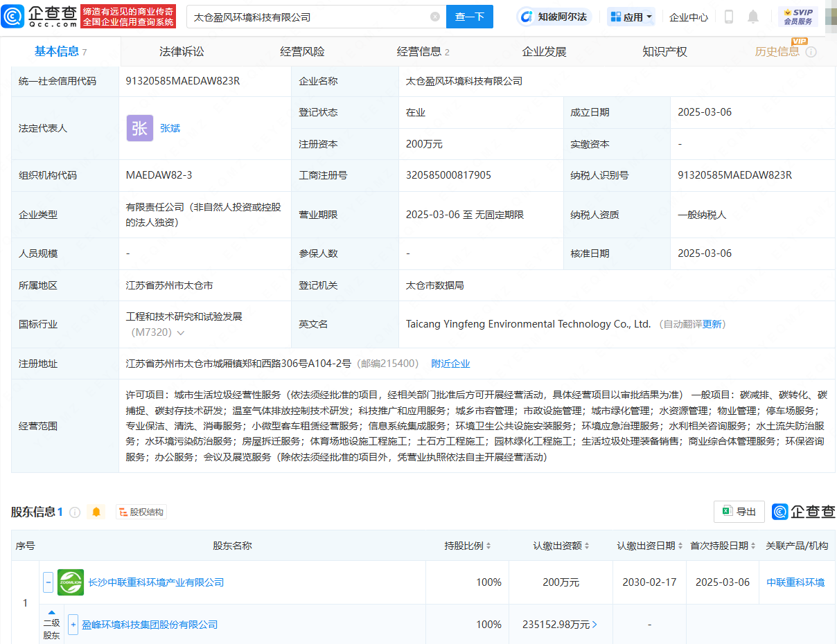The image size is (837, 644).
Task: Click the 查一下 search button
Action: [x=470, y=17]
